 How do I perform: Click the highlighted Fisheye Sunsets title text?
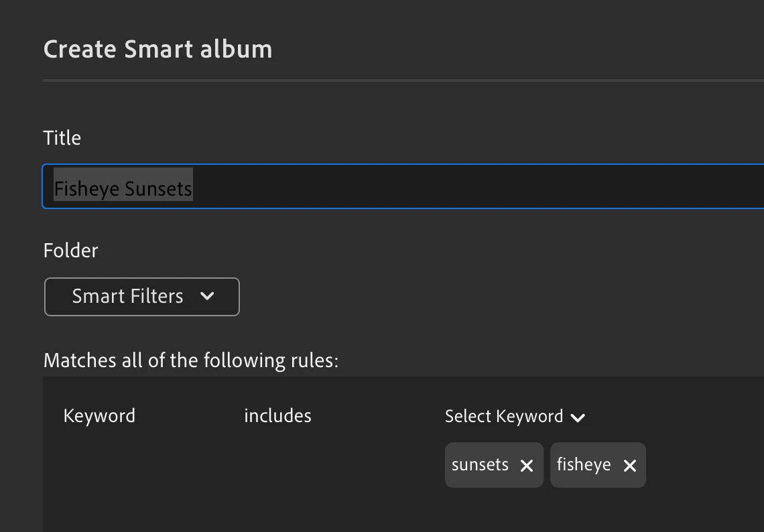click(x=123, y=188)
